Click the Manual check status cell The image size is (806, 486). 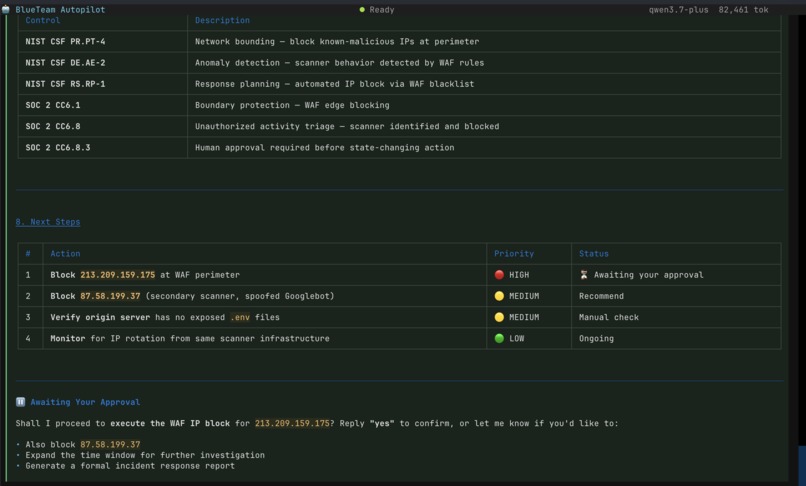tap(676, 317)
